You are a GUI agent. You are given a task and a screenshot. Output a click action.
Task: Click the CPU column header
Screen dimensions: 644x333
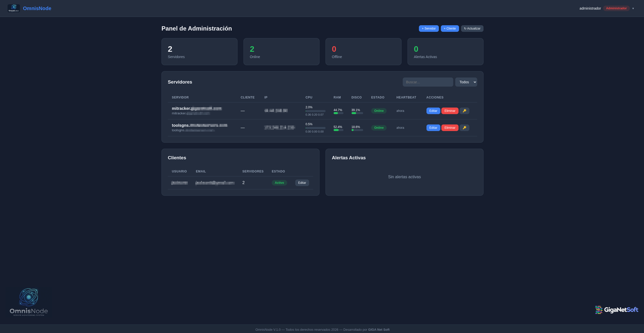click(309, 97)
